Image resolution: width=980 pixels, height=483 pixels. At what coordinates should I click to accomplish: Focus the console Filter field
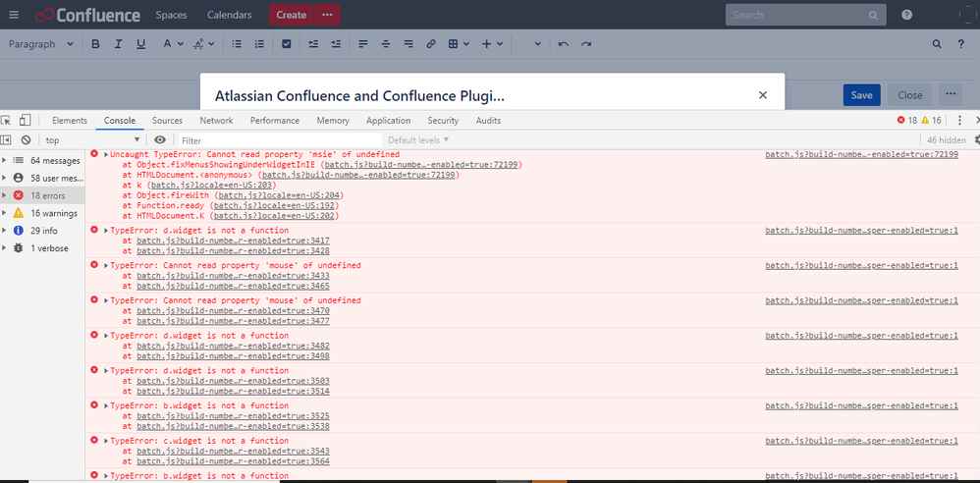(280, 140)
